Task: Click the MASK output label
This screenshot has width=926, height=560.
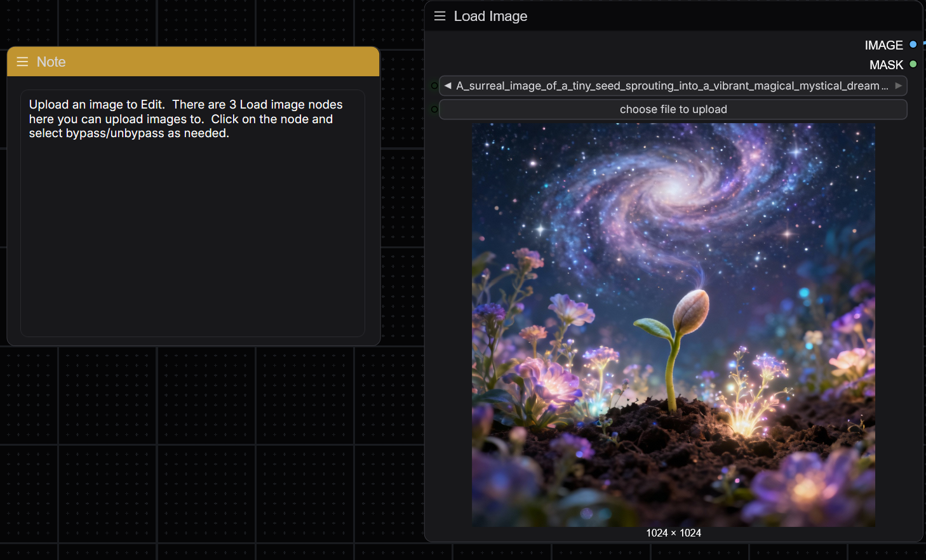Action: point(886,64)
